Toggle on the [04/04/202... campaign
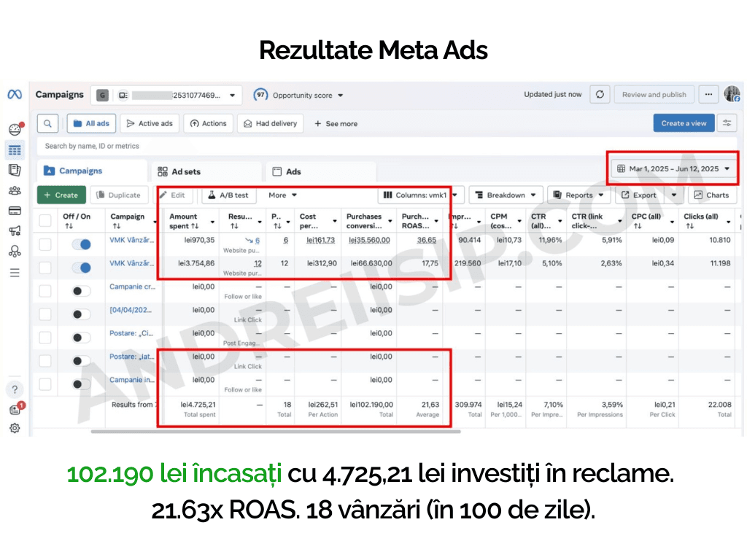 (82, 314)
